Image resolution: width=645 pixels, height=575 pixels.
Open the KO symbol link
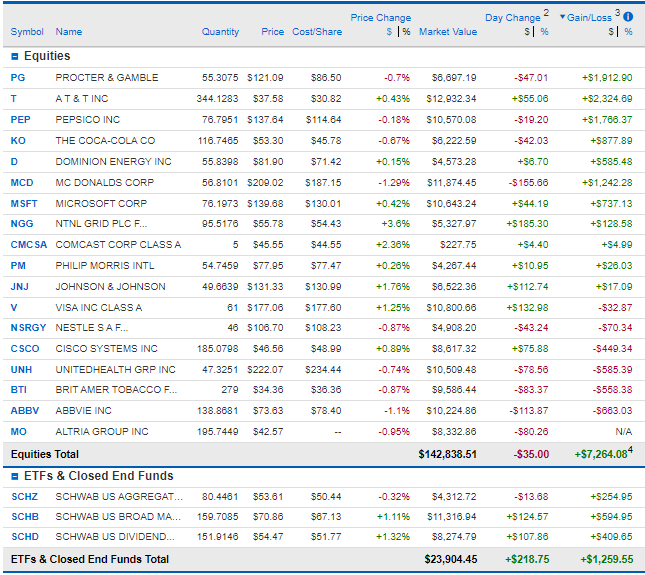pos(18,141)
